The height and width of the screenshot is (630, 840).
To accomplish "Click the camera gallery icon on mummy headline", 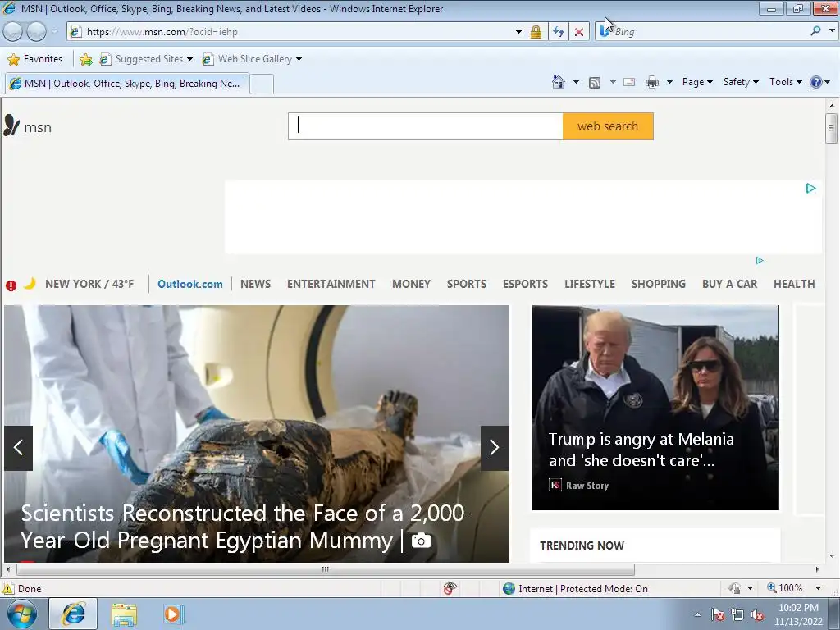I will [x=421, y=541].
